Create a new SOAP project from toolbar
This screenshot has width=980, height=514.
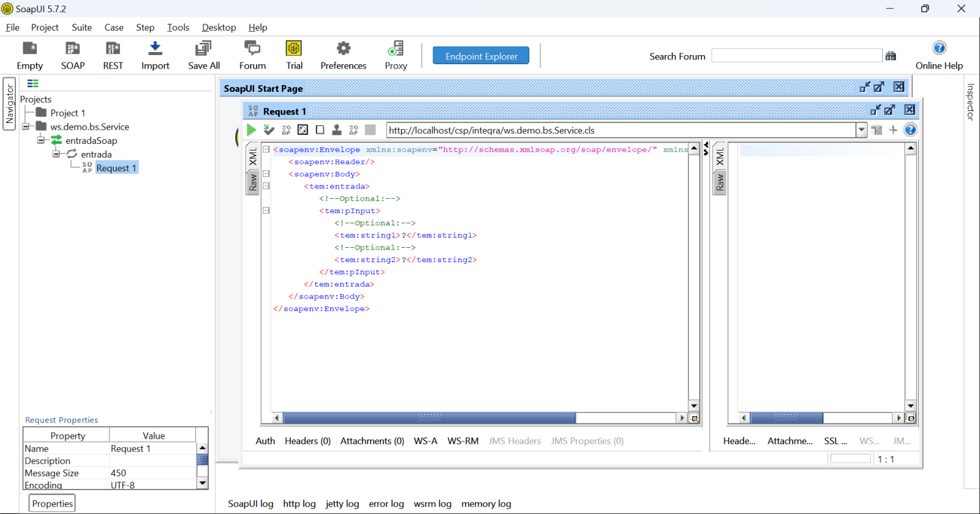coord(72,49)
